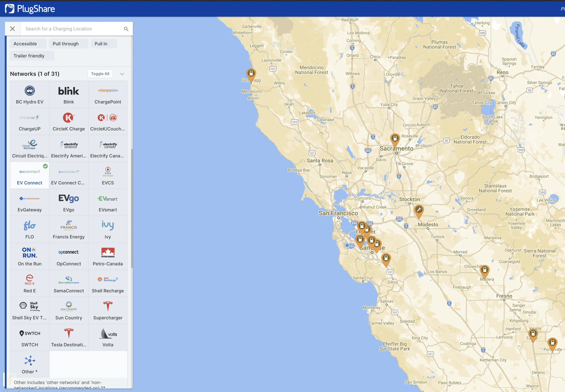Screen dimensions: 565x392
Task: Select the Francis Energy network
Action: pos(69,229)
